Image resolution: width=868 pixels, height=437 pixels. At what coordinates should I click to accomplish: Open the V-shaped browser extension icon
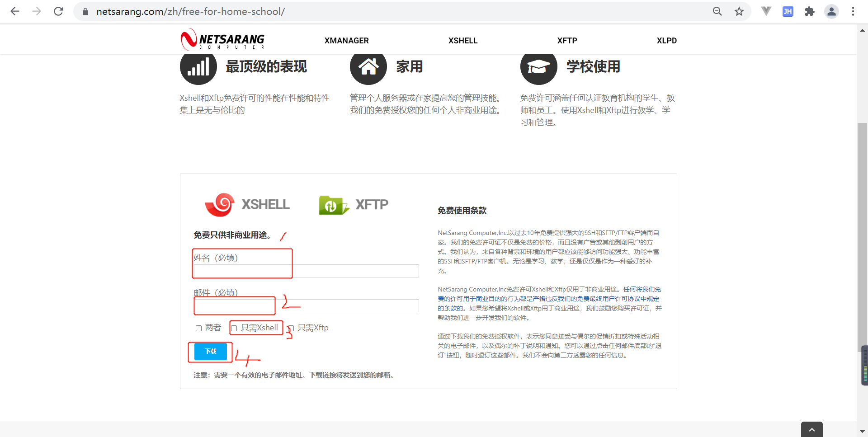(766, 11)
